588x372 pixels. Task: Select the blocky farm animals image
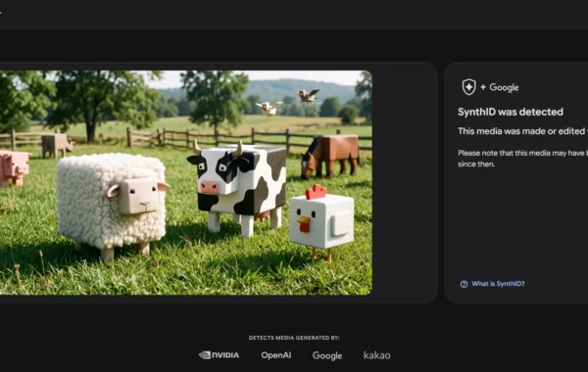click(x=186, y=182)
